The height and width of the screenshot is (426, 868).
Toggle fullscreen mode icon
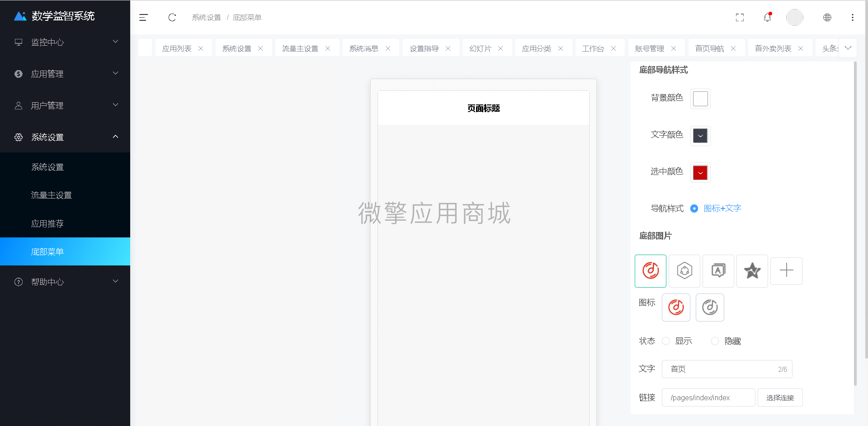point(740,17)
